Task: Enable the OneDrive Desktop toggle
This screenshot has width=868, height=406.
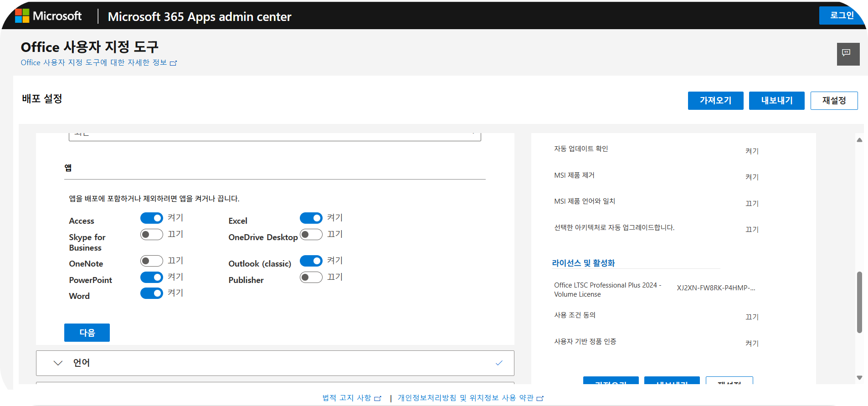Action: pos(311,235)
